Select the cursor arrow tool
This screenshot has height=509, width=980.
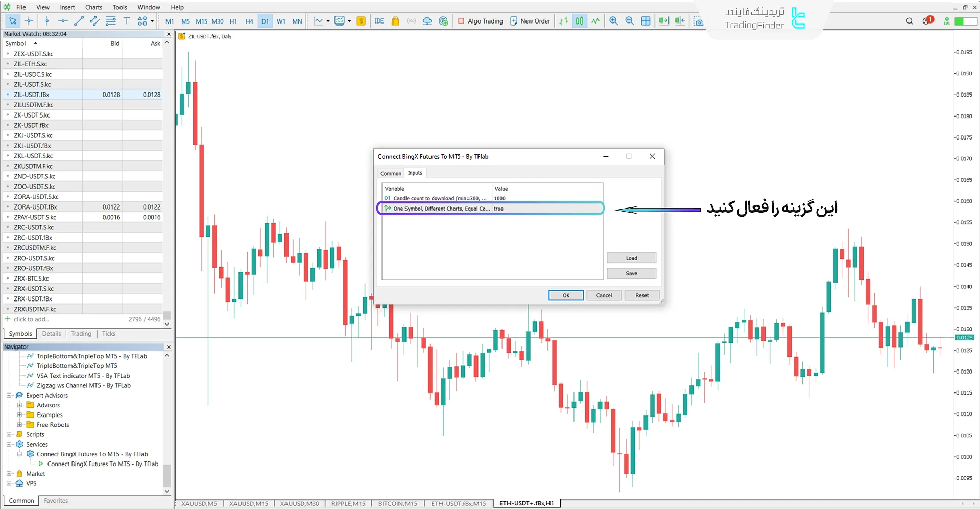pyautogui.click(x=13, y=21)
